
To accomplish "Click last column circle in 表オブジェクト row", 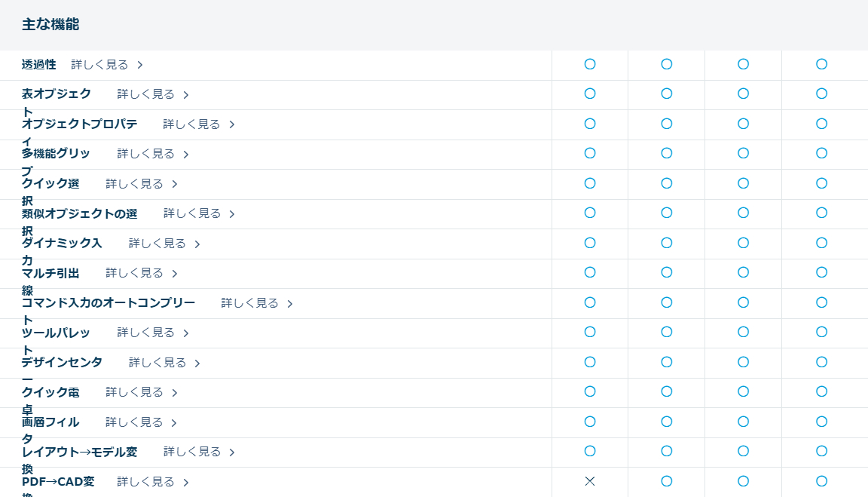I will pos(821,94).
